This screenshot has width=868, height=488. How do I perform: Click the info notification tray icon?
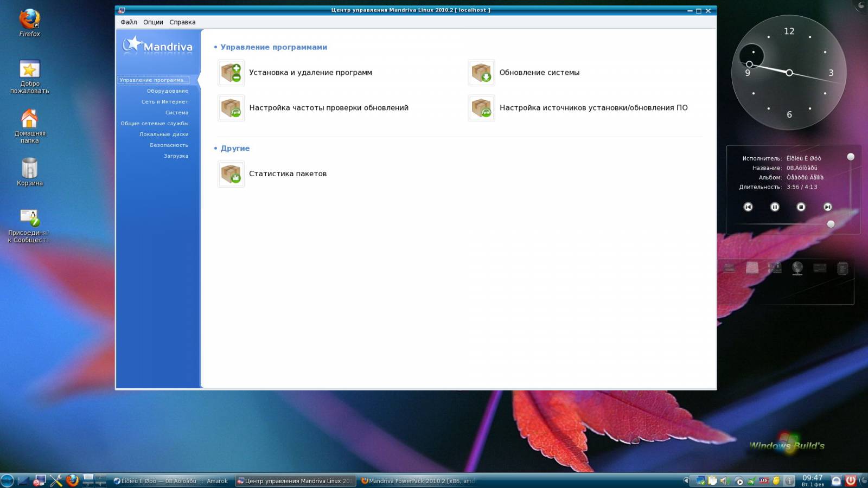789,481
